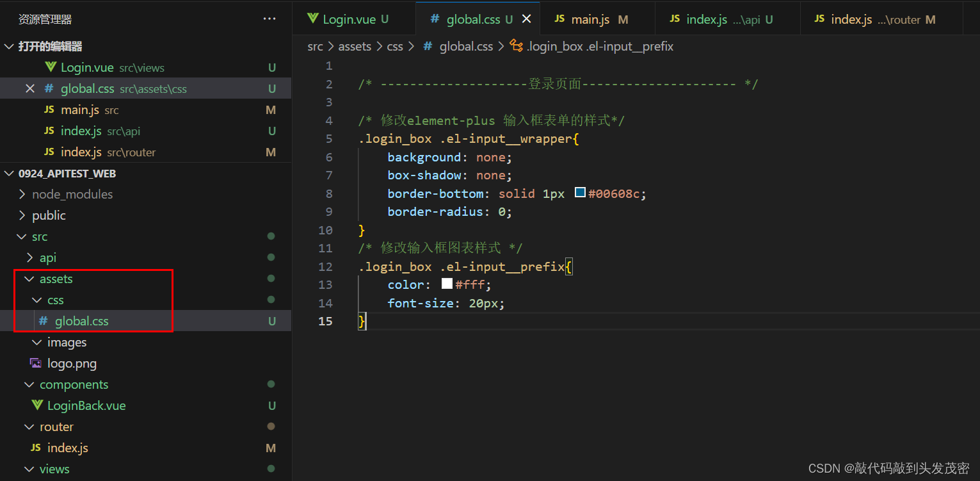Viewport: 980px width, 481px height.
Task: Click breadcrumb segment src
Action: (x=315, y=46)
